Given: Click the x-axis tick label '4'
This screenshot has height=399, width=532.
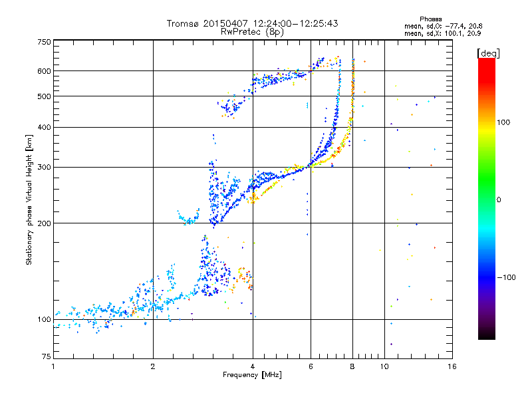Looking at the screenshot, I should [x=253, y=366].
